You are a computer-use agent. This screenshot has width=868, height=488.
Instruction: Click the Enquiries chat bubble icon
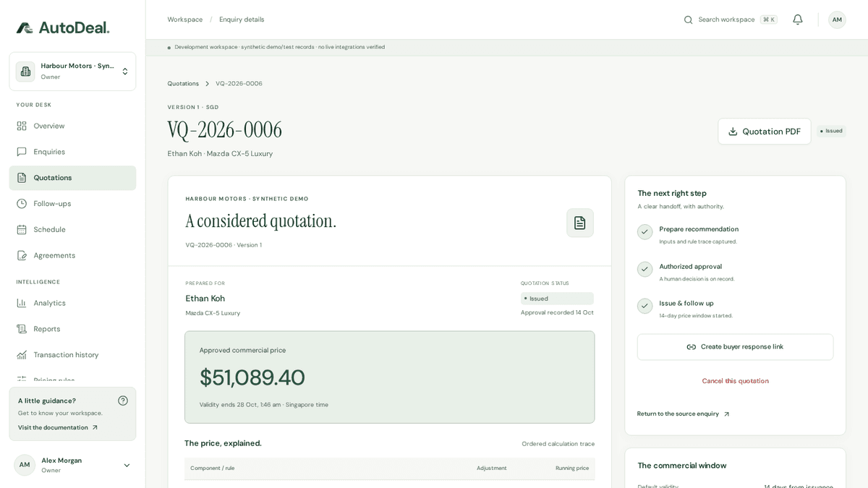click(22, 152)
